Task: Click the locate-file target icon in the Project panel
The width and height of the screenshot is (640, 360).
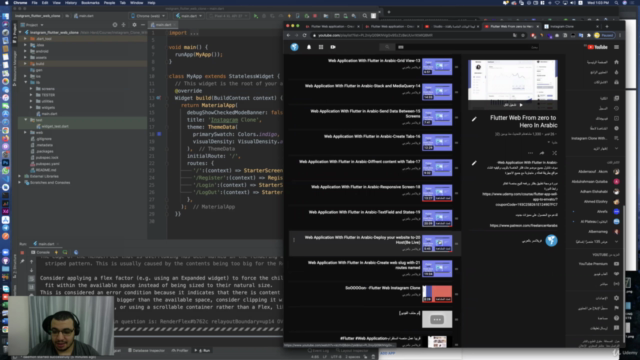Action: tap(115, 25)
